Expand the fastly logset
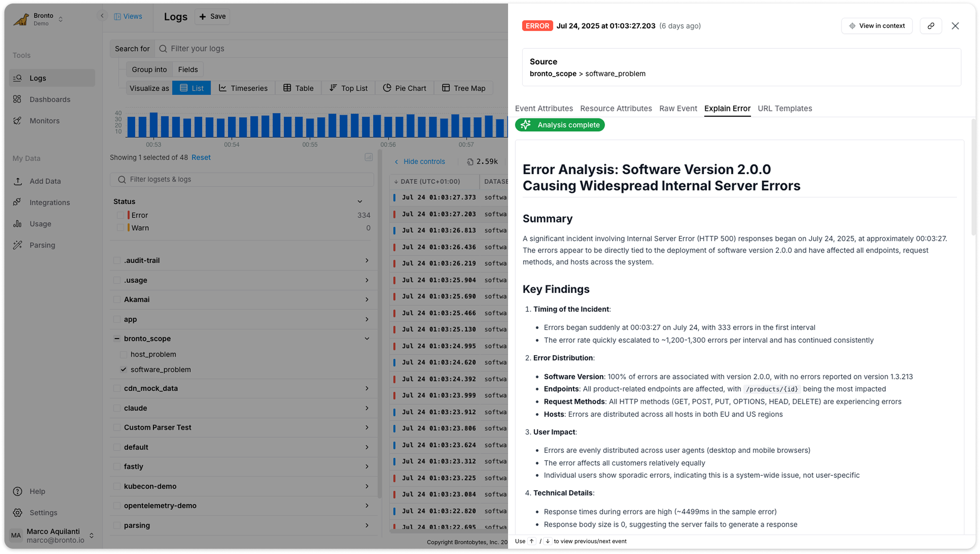 (x=367, y=466)
